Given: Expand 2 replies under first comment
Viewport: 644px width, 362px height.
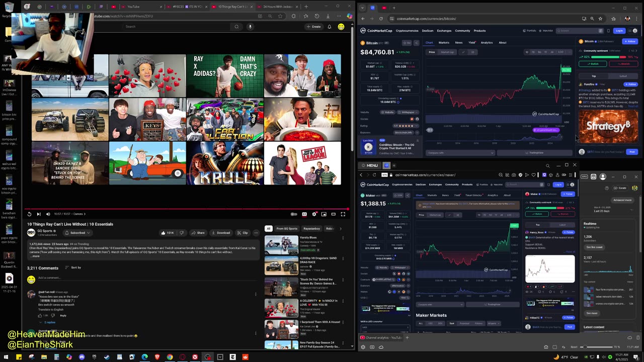Looking at the screenshot, I should 47,322.
